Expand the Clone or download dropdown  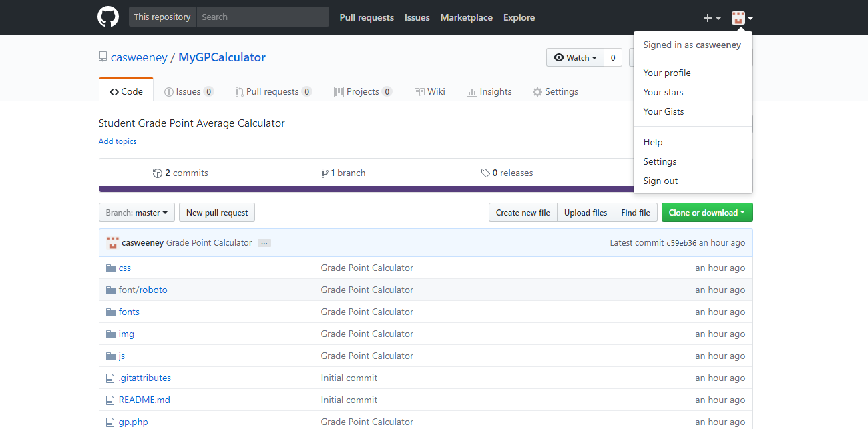pos(706,213)
